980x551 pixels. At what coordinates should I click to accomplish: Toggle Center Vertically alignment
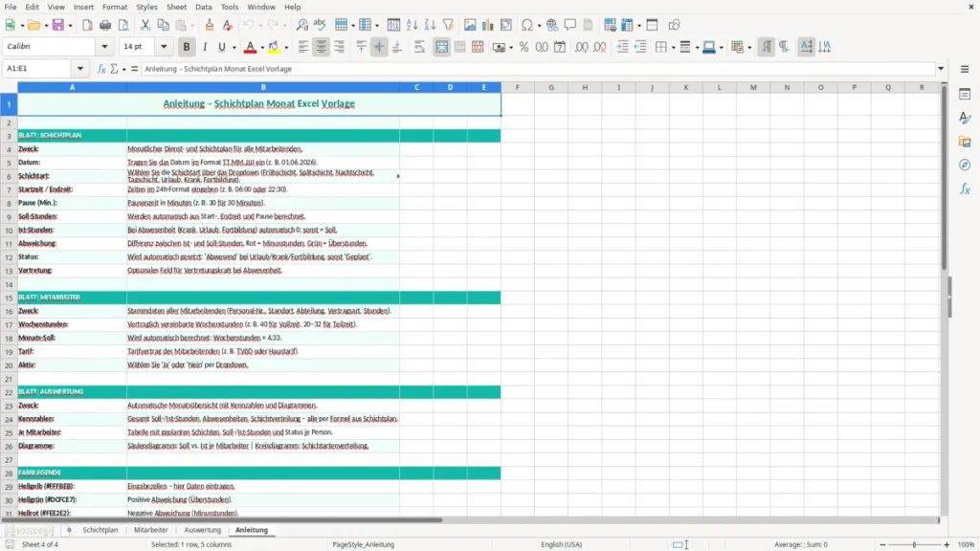(x=379, y=47)
